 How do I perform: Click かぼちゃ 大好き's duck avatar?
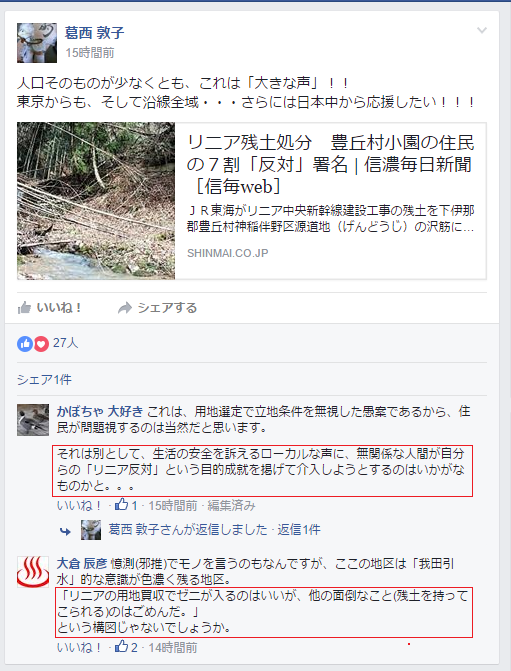(33, 420)
